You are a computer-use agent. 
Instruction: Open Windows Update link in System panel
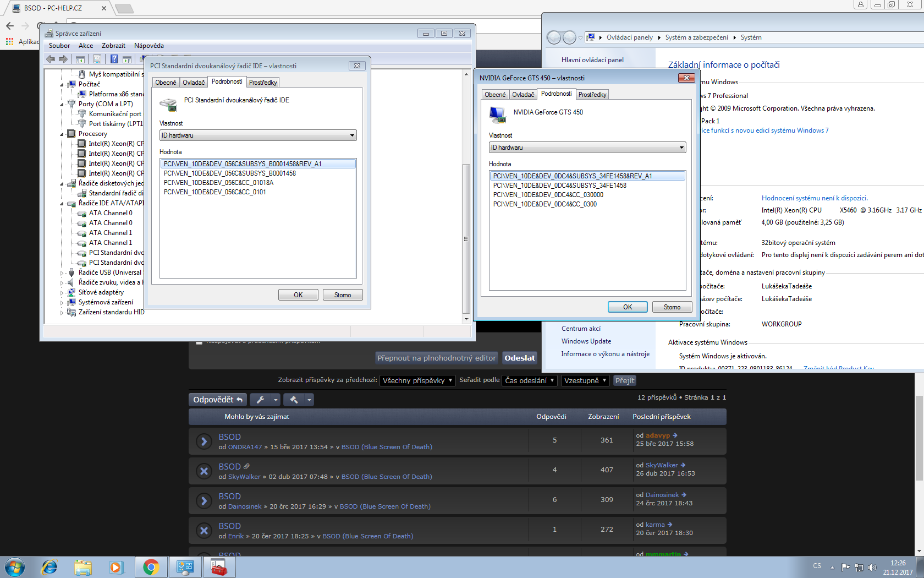pos(586,341)
